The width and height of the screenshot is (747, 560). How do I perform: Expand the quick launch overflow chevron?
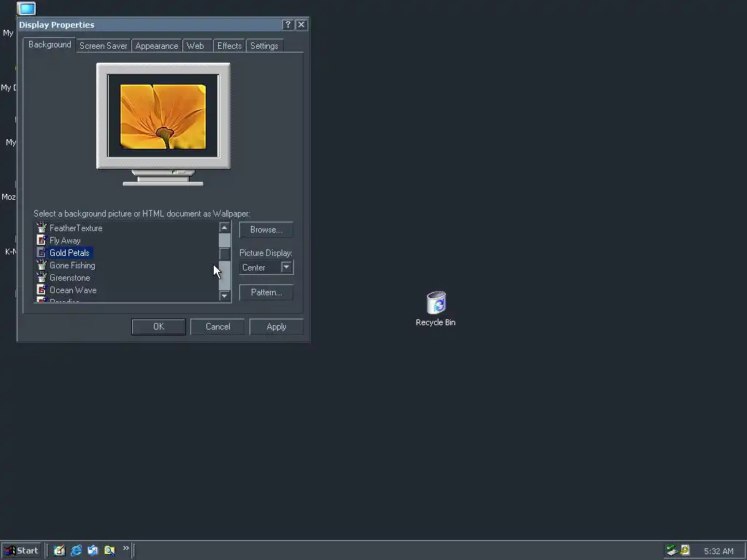coord(125,548)
